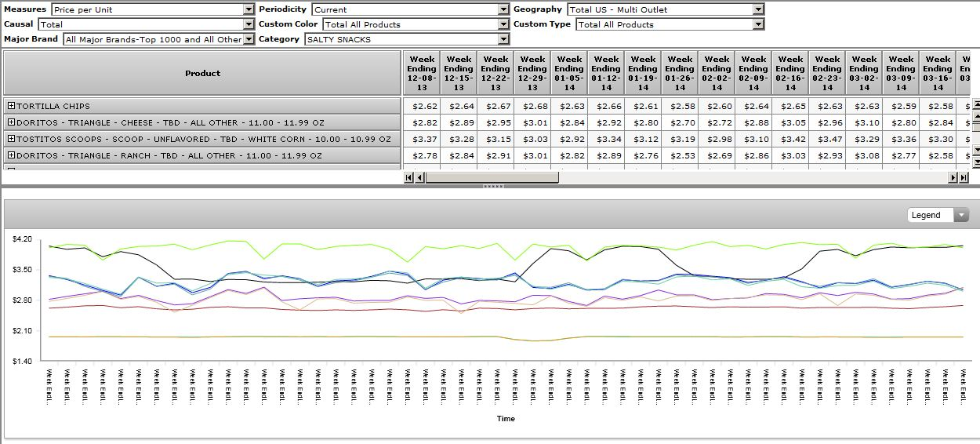
Task: Select the Week Ending 12-08-13 column header
Action: point(422,73)
